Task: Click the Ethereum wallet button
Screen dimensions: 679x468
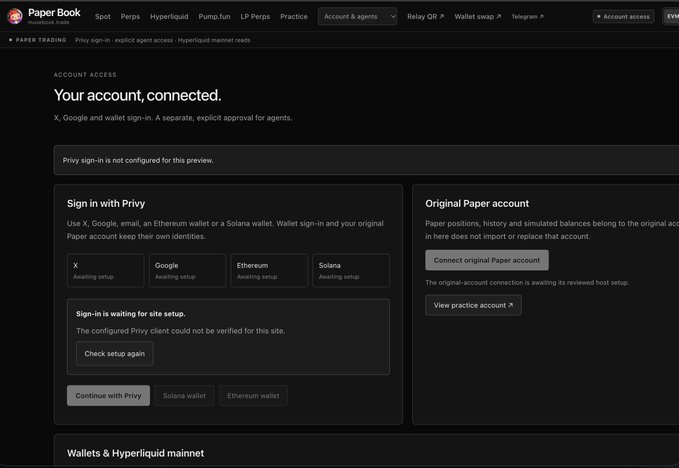Action: [253, 396]
